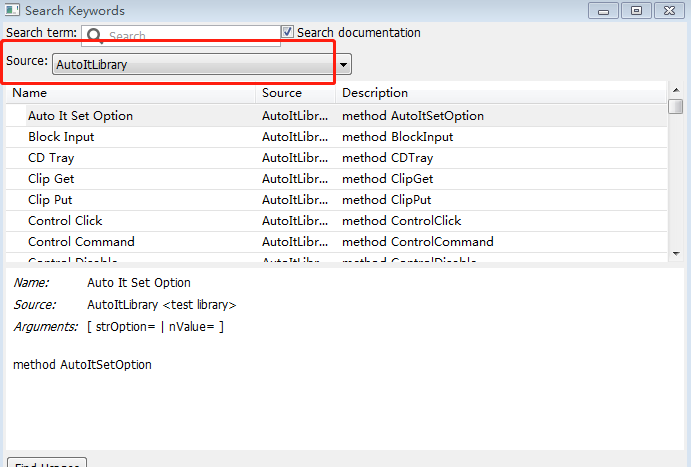The height and width of the screenshot is (467, 691).
Task: Click the method BlockInput description cell
Action: point(398,137)
